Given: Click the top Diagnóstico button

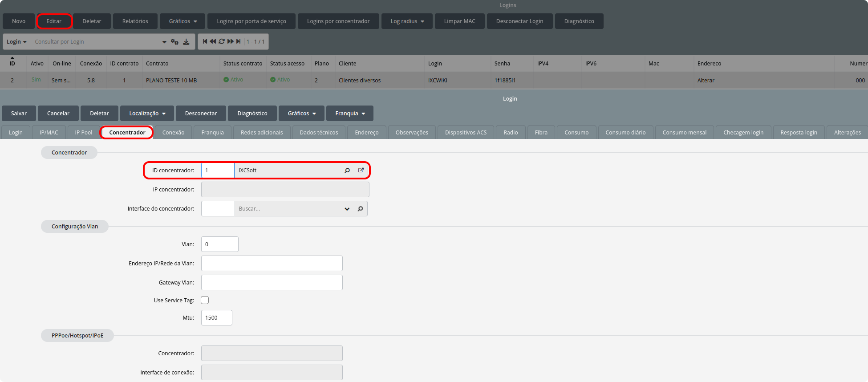Looking at the screenshot, I should tap(579, 21).
